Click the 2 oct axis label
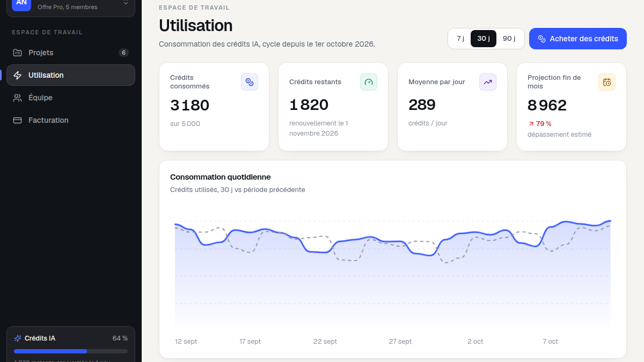Screen dimensions: 644x362 (x=475, y=342)
